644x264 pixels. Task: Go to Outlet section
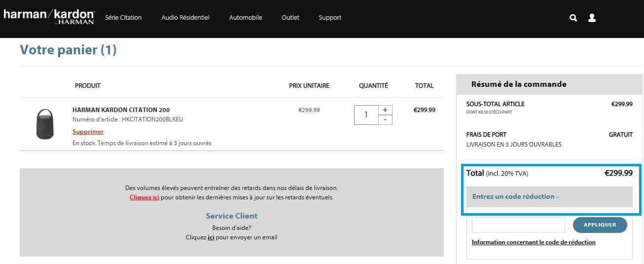point(290,18)
